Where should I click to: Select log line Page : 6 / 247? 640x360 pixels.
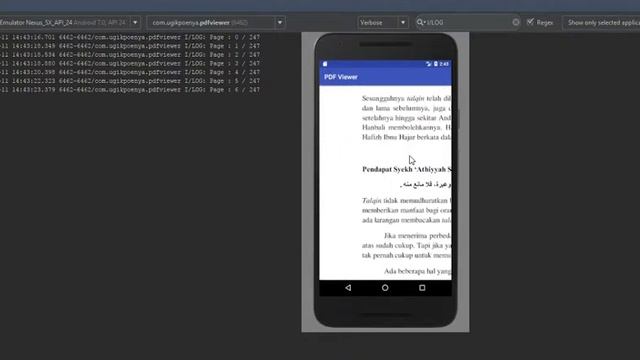[x=130, y=90]
